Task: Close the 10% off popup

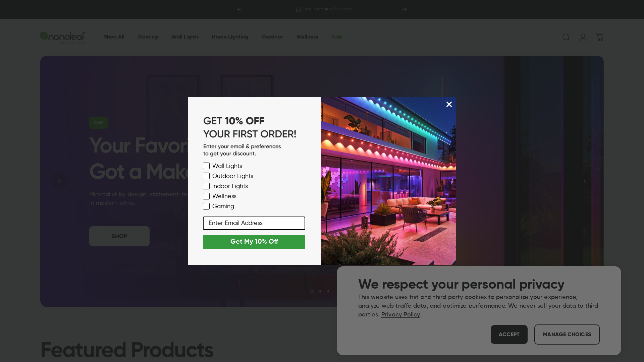Action: point(449,104)
